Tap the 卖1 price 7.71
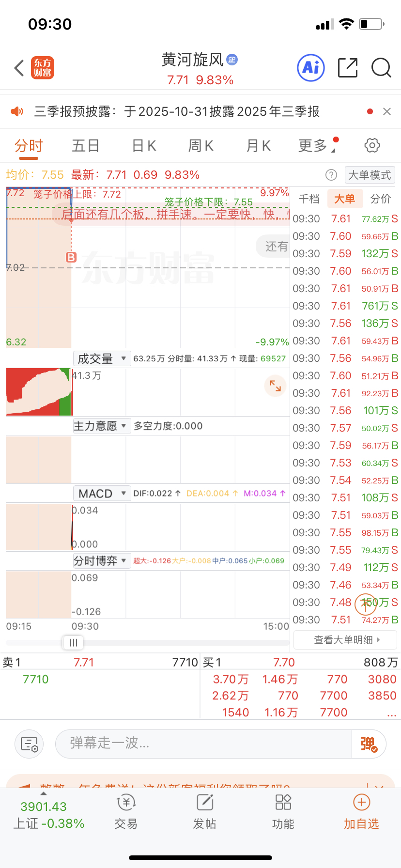 (x=84, y=662)
